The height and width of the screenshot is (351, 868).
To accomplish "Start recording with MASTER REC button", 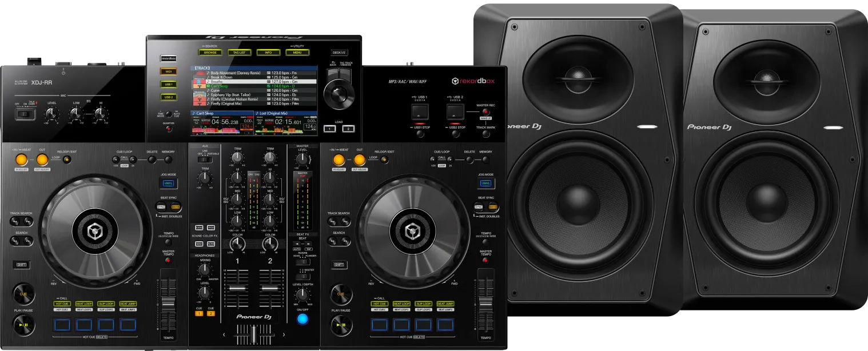I will [x=486, y=112].
